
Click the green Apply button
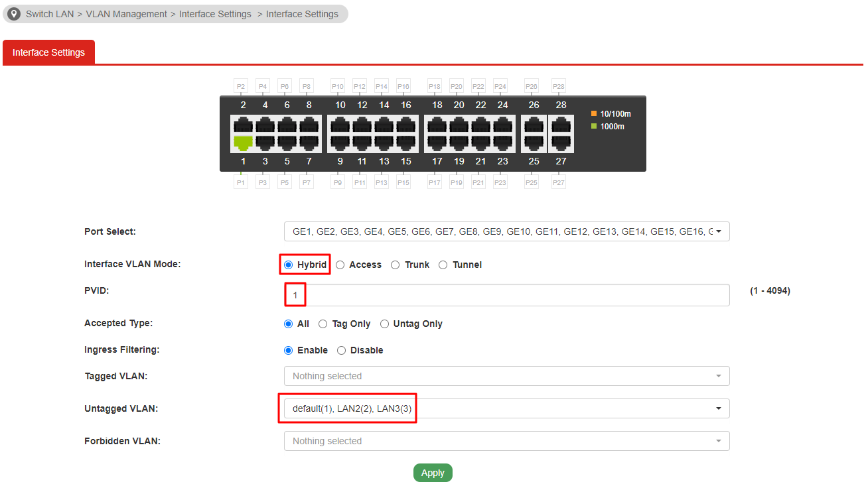(x=433, y=473)
